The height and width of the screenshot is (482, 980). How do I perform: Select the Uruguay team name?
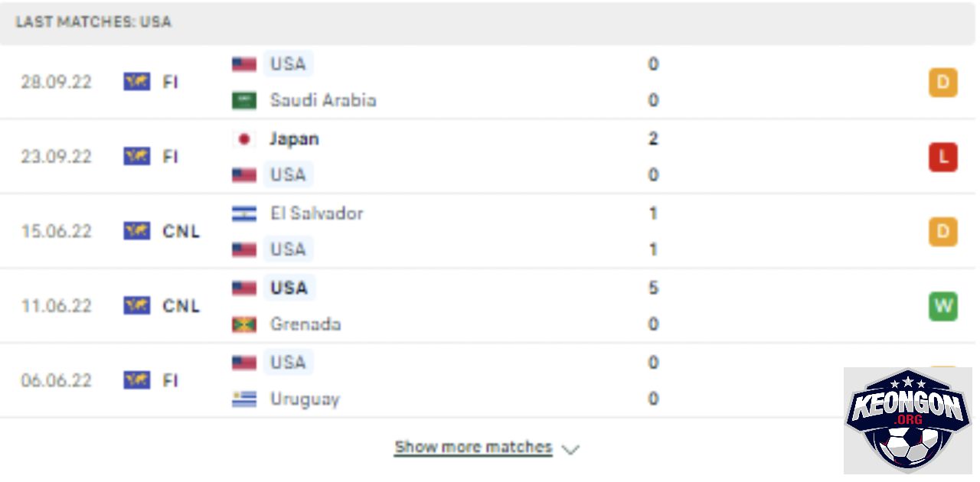click(305, 399)
